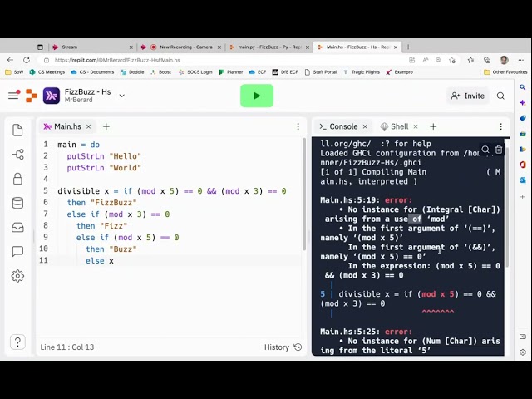Open the Exampro bookmark
The height and width of the screenshot is (399, 532).
coord(399,72)
